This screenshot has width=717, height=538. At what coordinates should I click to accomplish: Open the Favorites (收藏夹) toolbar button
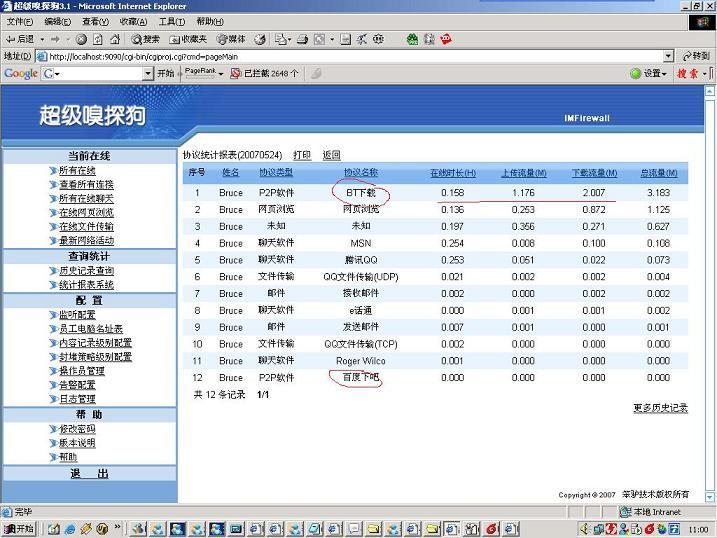[x=188, y=39]
